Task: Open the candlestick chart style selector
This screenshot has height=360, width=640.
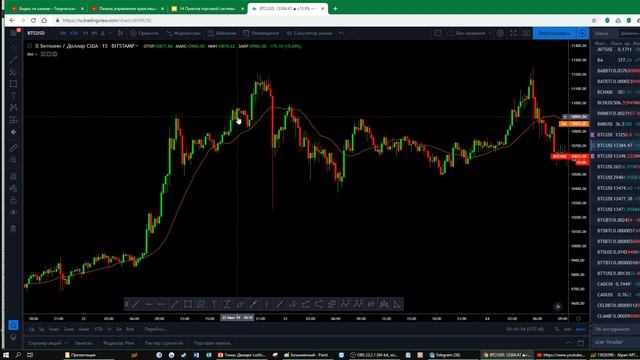Action: [120, 33]
